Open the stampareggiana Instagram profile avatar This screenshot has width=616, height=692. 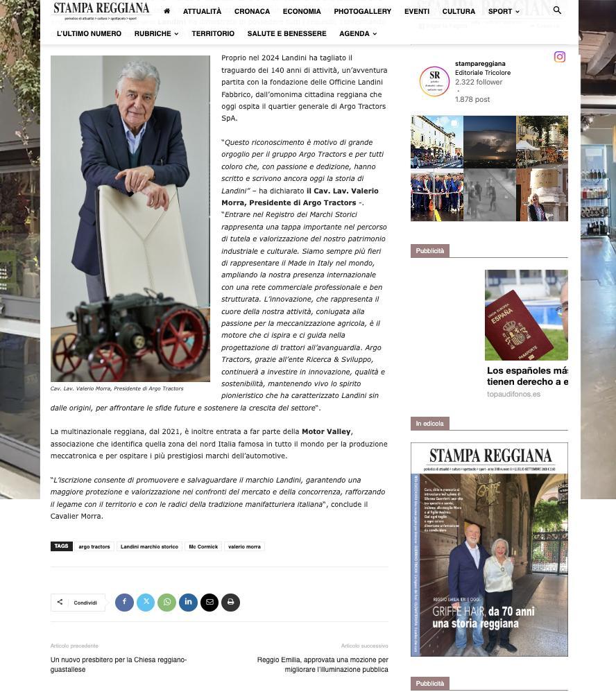434,81
